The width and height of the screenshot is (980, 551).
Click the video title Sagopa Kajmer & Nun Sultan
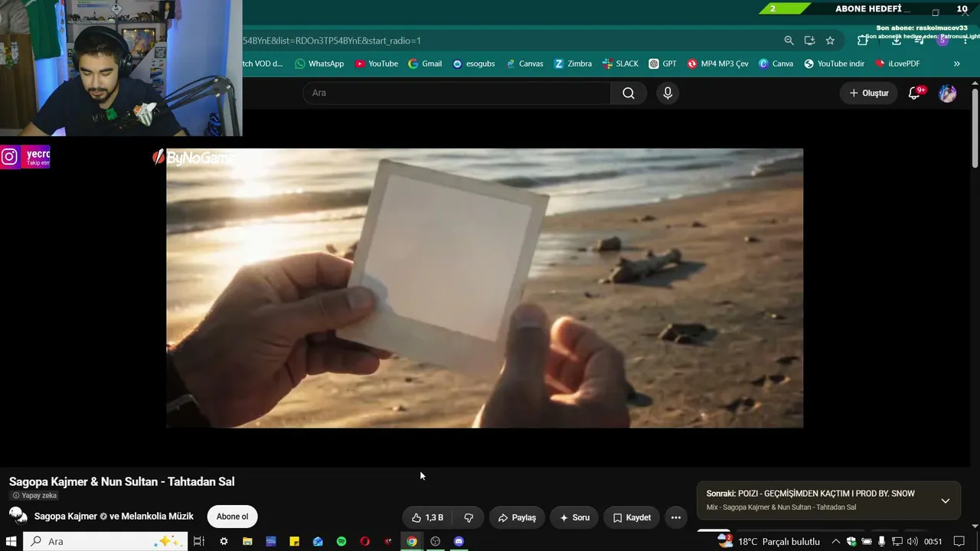[122, 481]
